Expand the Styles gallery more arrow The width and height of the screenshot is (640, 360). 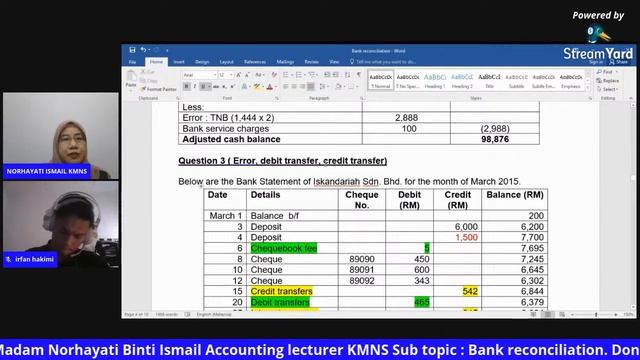tap(588, 88)
